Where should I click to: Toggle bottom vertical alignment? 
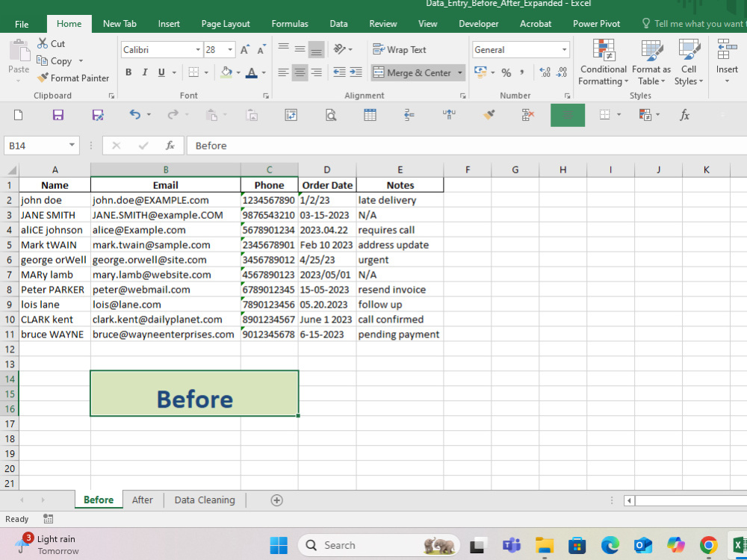(316, 49)
